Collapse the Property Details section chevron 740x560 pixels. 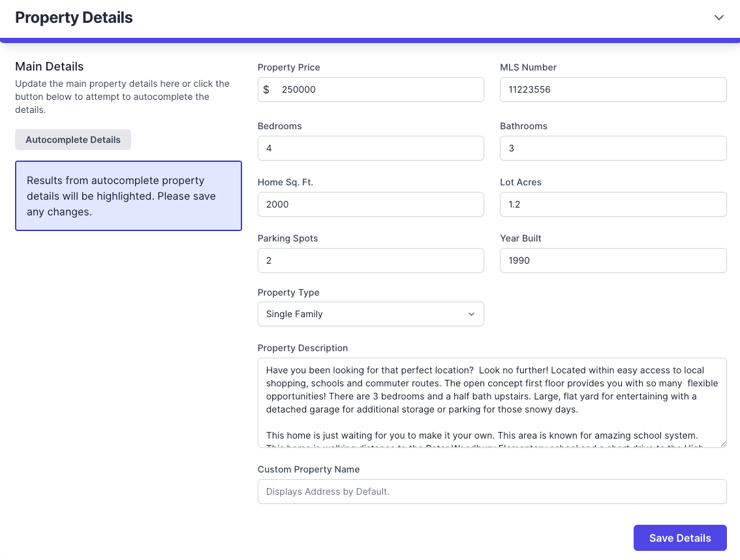[x=718, y=18]
